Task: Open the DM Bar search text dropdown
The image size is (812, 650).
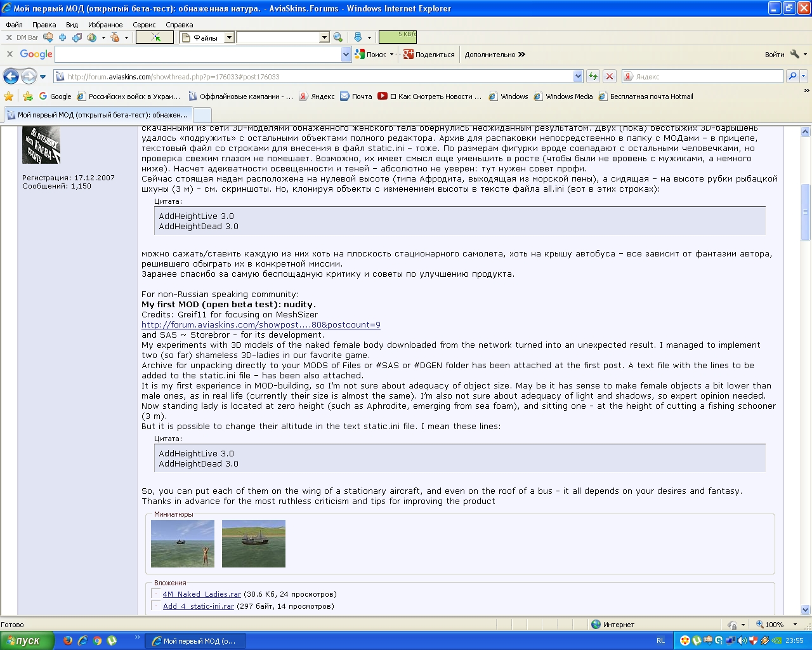Action: coord(324,37)
